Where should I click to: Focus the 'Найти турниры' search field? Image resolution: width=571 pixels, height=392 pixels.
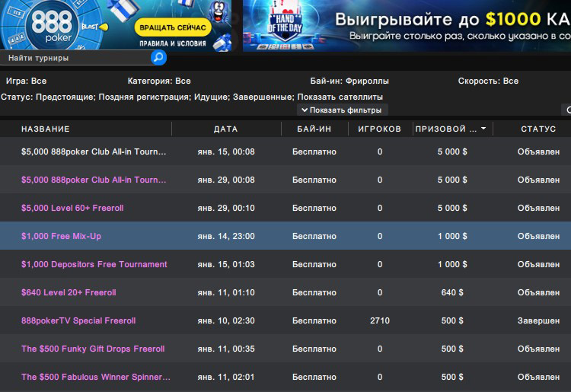pos(75,58)
